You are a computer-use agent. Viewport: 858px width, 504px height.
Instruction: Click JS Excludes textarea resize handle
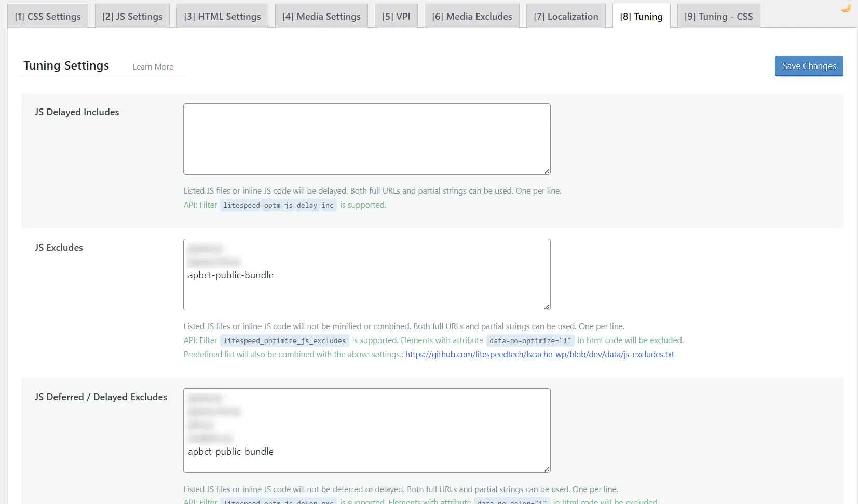pyautogui.click(x=547, y=307)
